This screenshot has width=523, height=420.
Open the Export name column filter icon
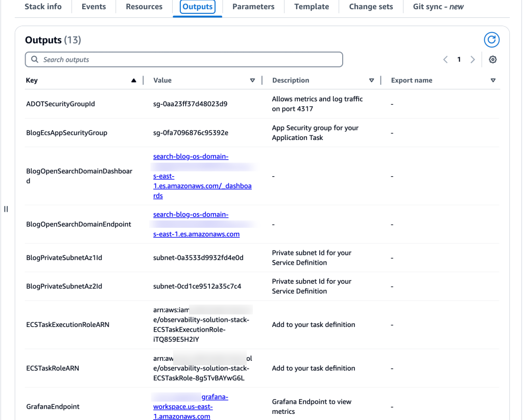[x=493, y=80]
